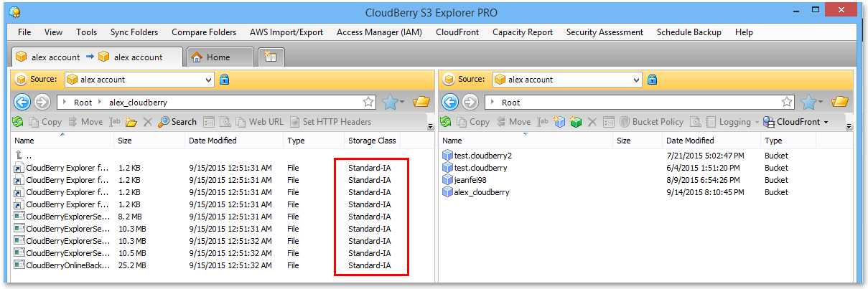
Task: Click the star in right pane address bar
Action: click(788, 102)
